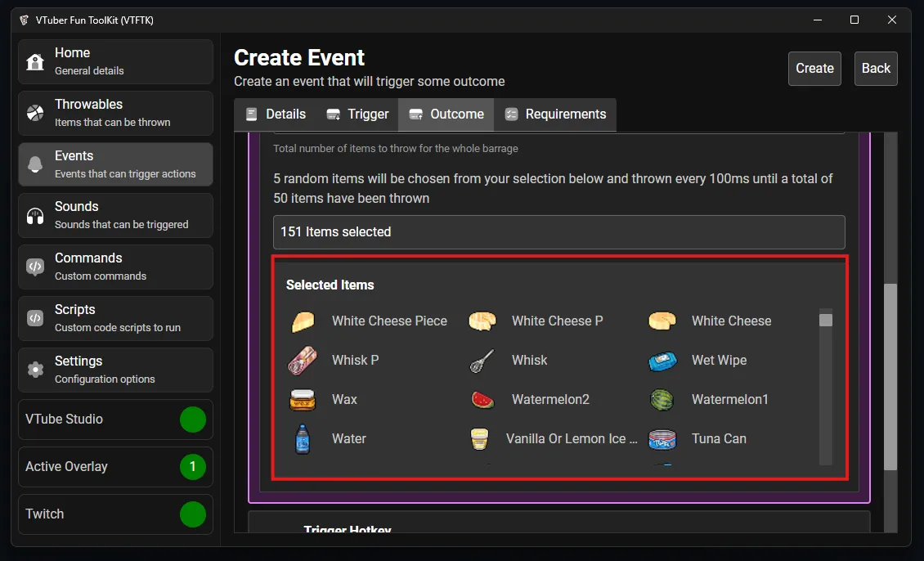Image resolution: width=924 pixels, height=561 pixels.
Task: Toggle the VTube Studio status indicator
Action: [193, 420]
